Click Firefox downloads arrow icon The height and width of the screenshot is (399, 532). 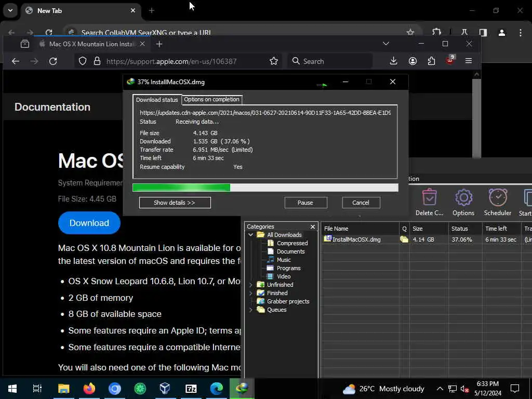tap(394, 61)
